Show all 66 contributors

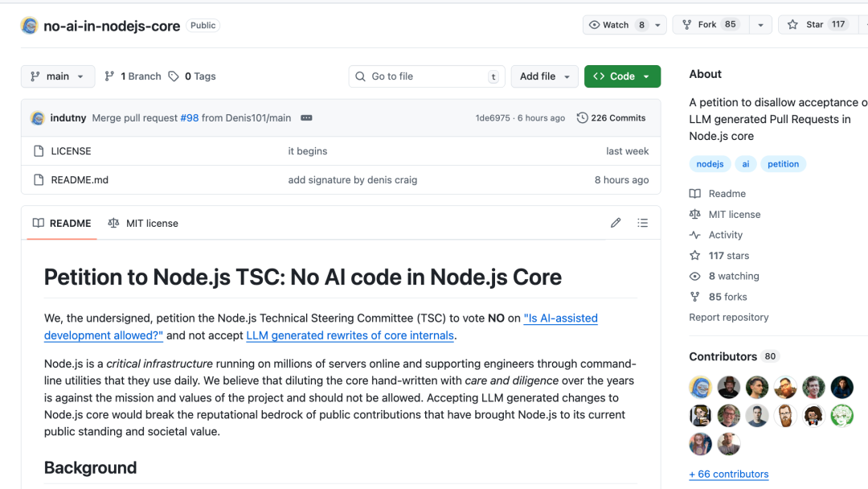728,474
